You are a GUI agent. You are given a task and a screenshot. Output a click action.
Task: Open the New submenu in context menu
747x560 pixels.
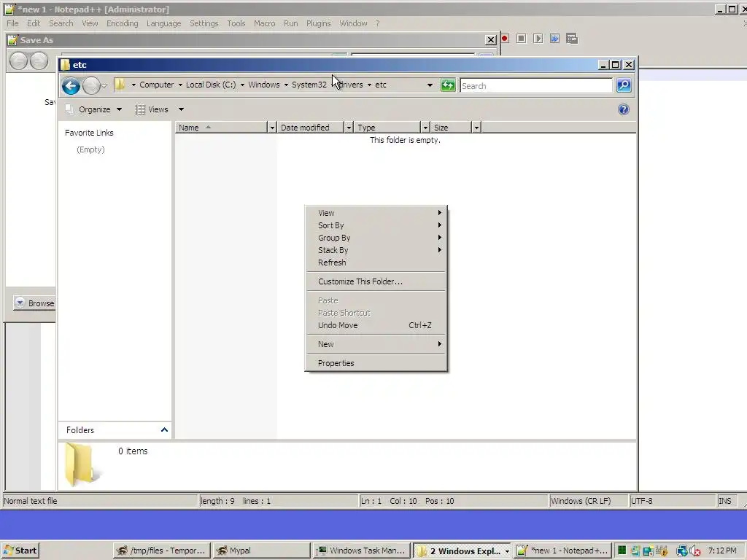376,344
